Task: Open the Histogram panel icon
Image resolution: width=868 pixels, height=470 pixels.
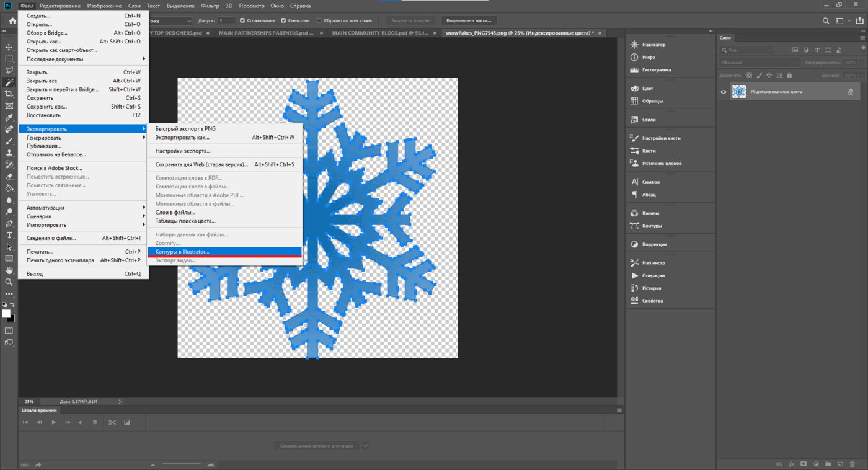Action: tap(634, 70)
